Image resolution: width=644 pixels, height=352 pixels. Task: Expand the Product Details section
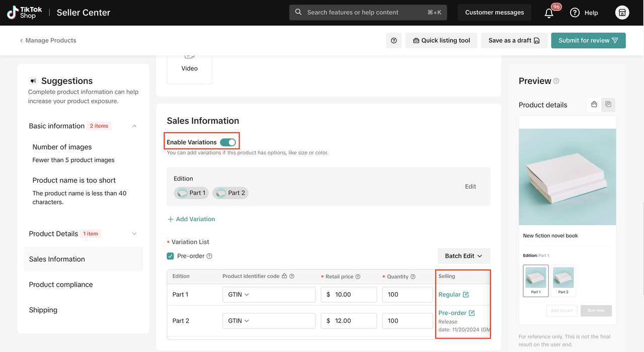click(x=134, y=234)
